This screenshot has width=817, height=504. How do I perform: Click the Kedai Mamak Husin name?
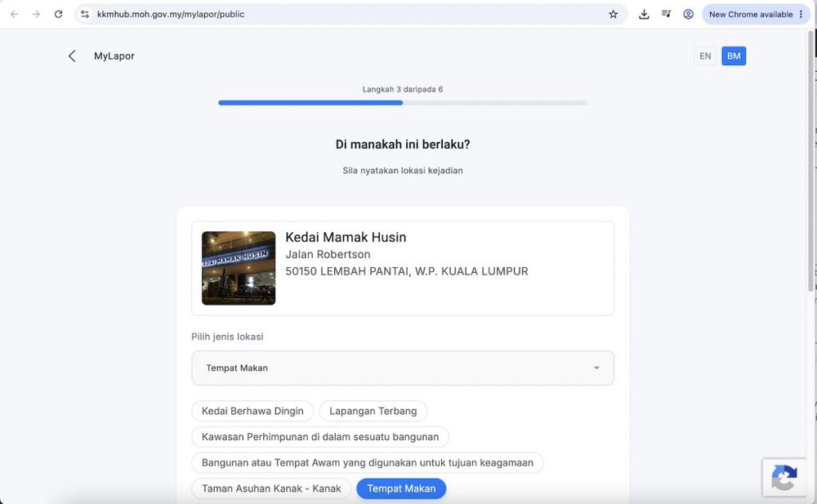pos(346,237)
